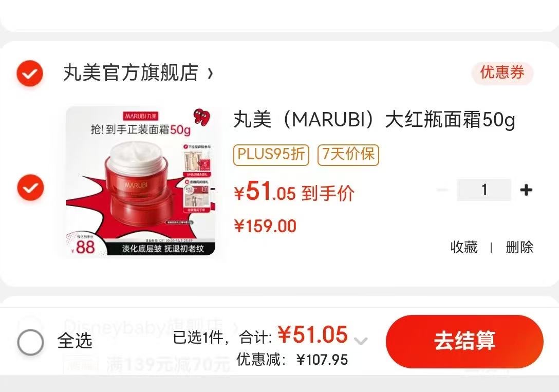Image resolution: width=559 pixels, height=392 pixels.
Task: Expand price details arrow beside ¥51.05 total
Action: point(361,342)
